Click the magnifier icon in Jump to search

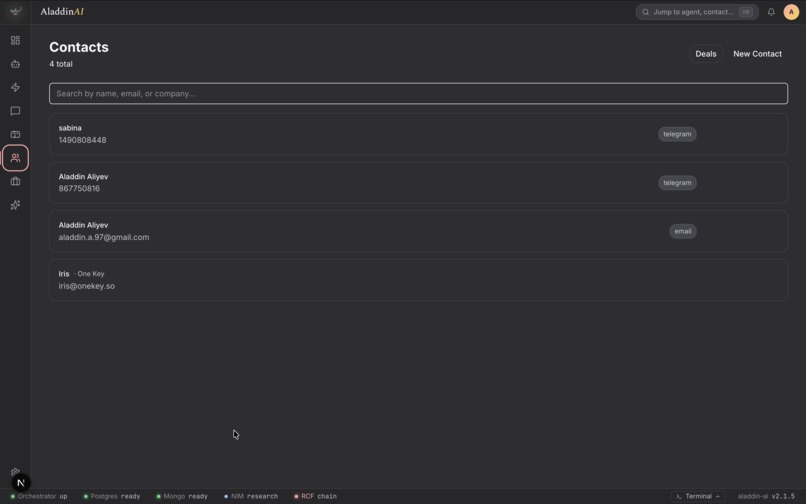(x=646, y=12)
